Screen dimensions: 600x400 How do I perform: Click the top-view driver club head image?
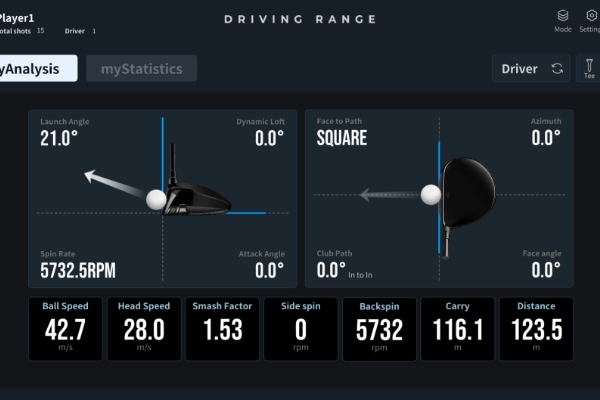(465, 192)
